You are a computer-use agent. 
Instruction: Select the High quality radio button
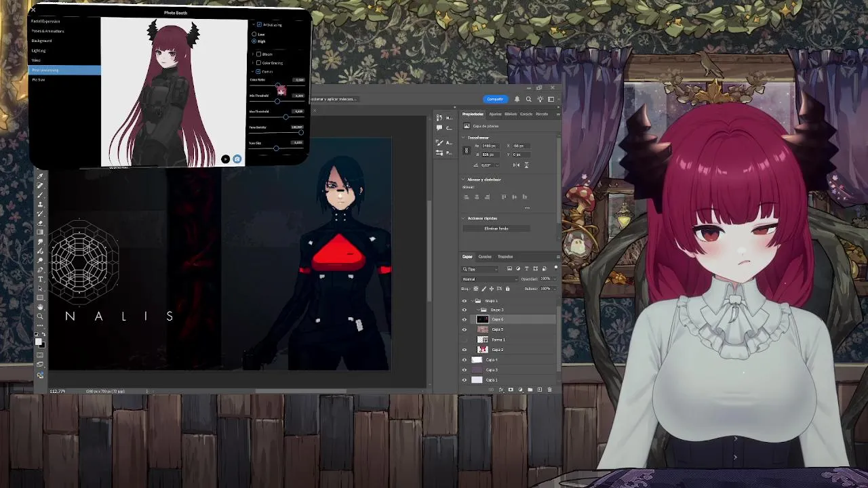point(254,41)
